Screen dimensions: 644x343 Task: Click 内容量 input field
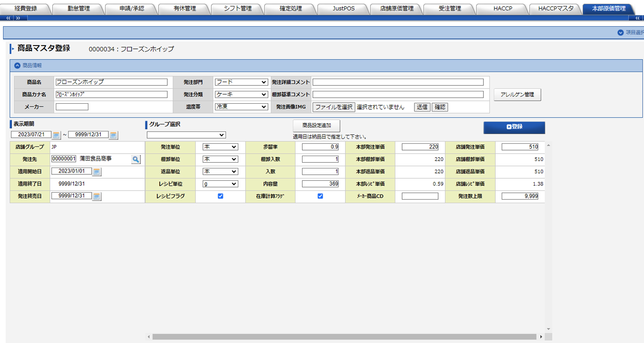tap(320, 184)
